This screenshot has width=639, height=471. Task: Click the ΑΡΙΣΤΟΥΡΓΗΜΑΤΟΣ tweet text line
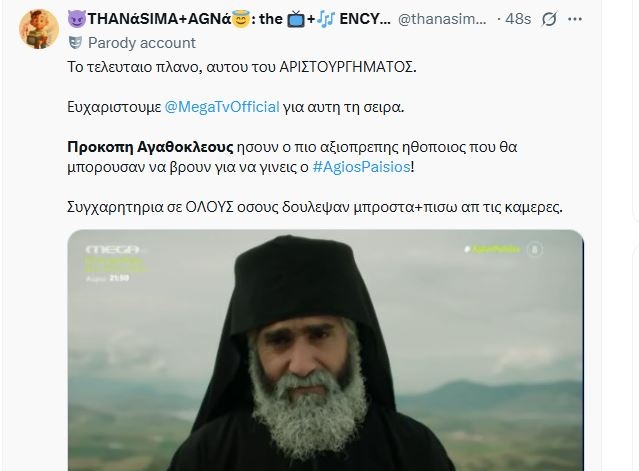[x=242, y=67]
